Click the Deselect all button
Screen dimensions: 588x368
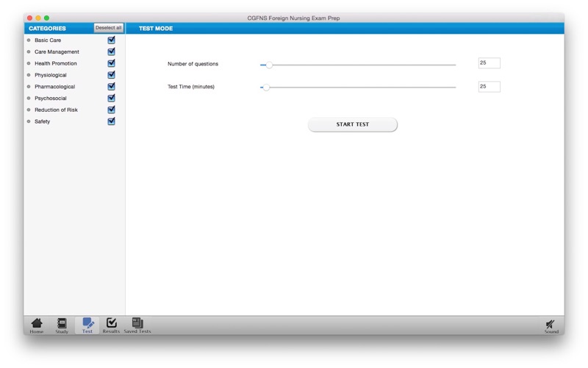pyautogui.click(x=108, y=28)
